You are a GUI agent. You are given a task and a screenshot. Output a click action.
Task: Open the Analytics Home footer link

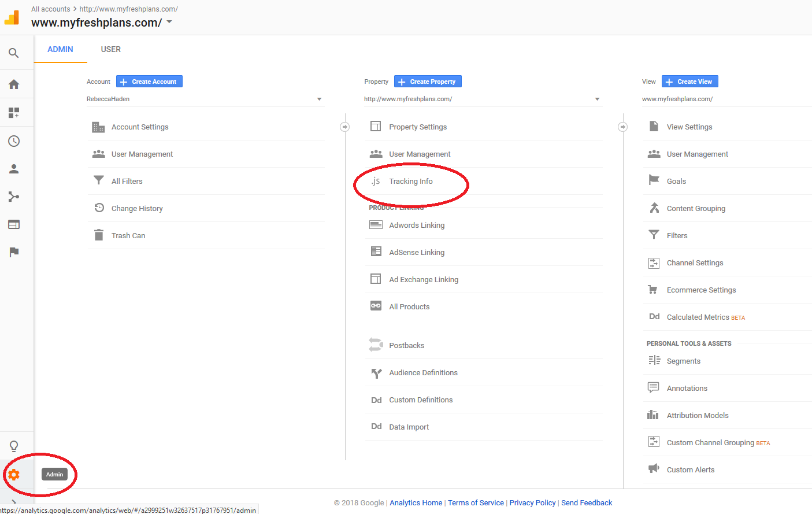coord(416,502)
